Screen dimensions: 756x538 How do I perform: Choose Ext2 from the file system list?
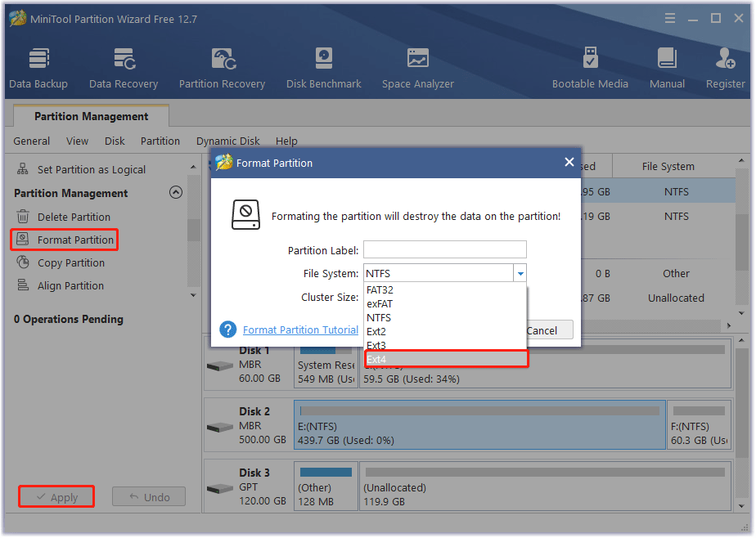pos(445,332)
